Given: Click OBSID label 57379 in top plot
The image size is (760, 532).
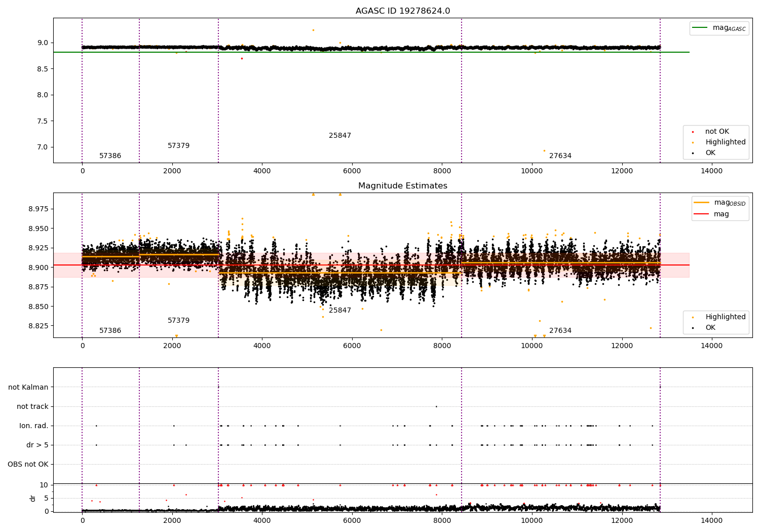Looking at the screenshot, I should point(178,146).
